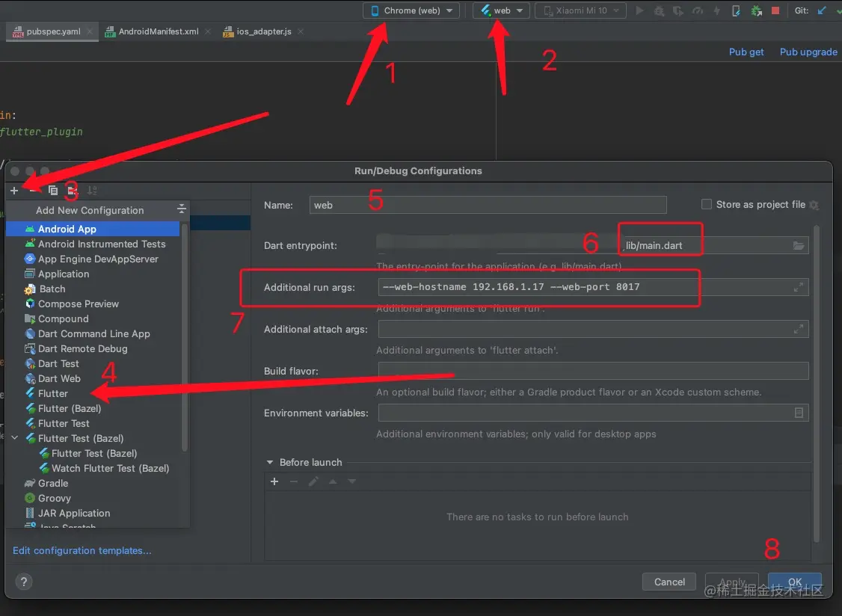842x616 pixels.
Task: Select Batch configuration type
Action: click(x=93, y=289)
